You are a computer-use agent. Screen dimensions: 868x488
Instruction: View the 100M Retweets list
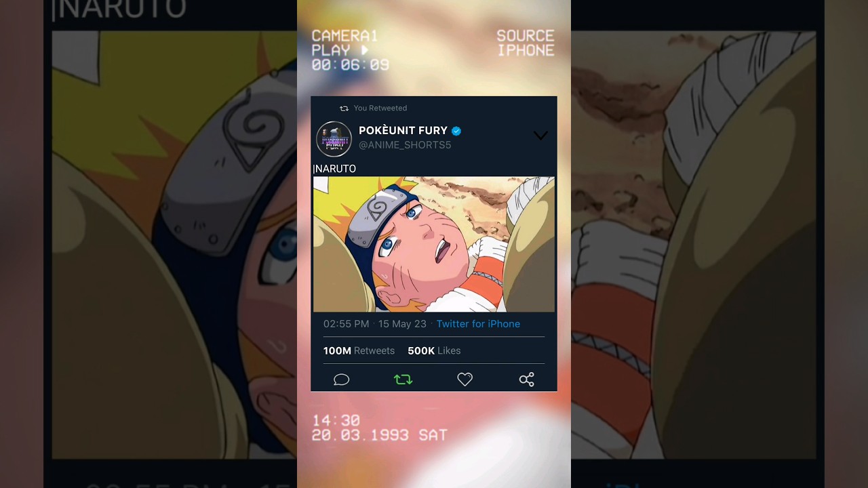click(359, 350)
